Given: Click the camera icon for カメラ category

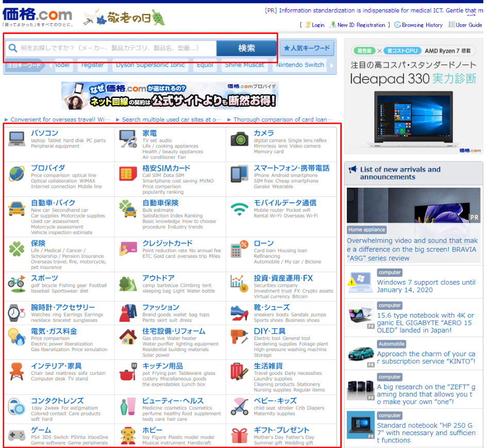Looking at the screenshot, I should pyautogui.click(x=240, y=139).
